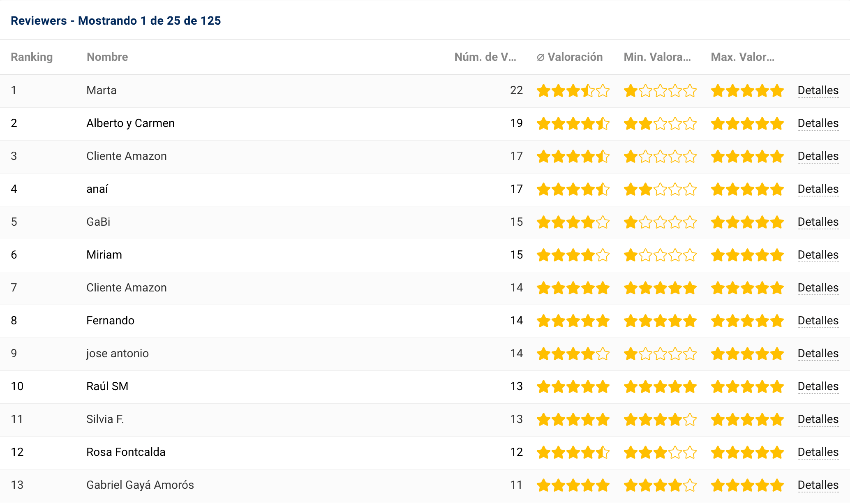Open Detalles link for Marta
Image resolution: width=850 pixels, height=504 pixels.
(x=818, y=90)
